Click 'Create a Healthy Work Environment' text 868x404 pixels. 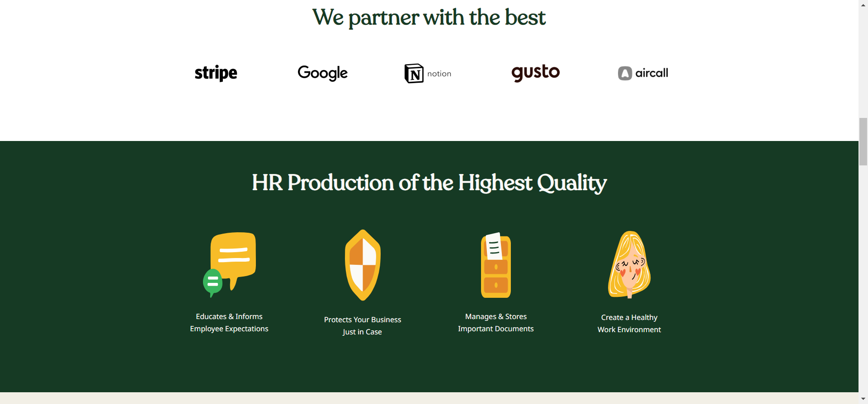[629, 324]
